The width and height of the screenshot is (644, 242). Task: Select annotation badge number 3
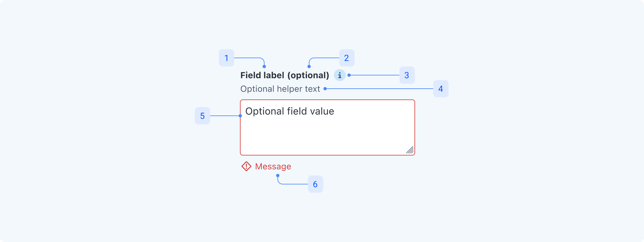[x=407, y=75]
